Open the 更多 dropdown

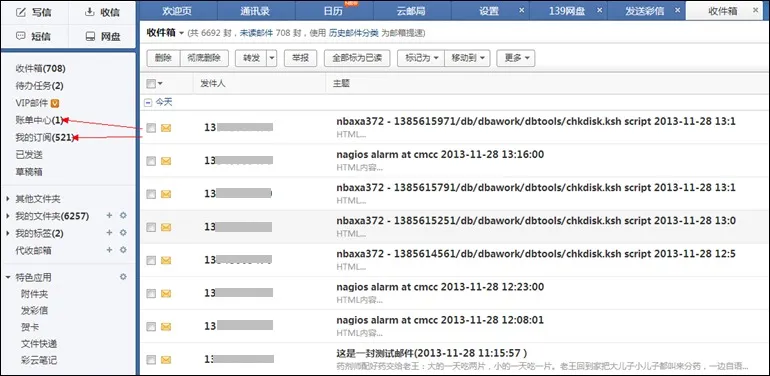(x=516, y=58)
